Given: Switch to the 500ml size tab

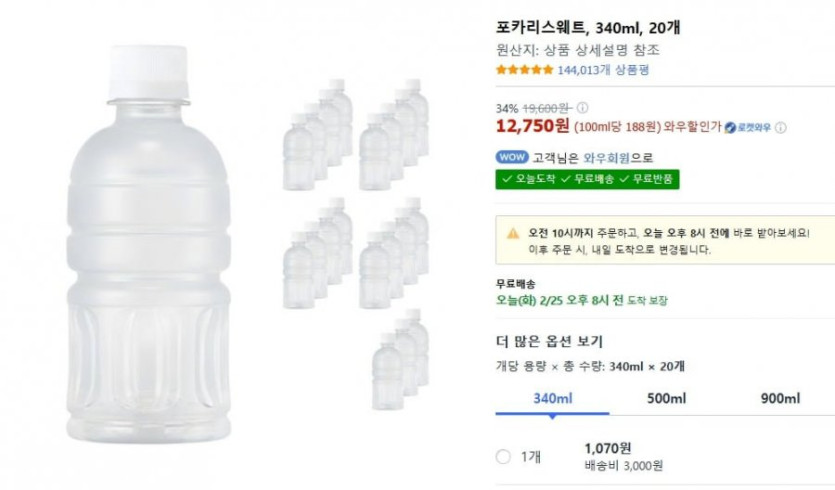Looking at the screenshot, I should (665, 398).
